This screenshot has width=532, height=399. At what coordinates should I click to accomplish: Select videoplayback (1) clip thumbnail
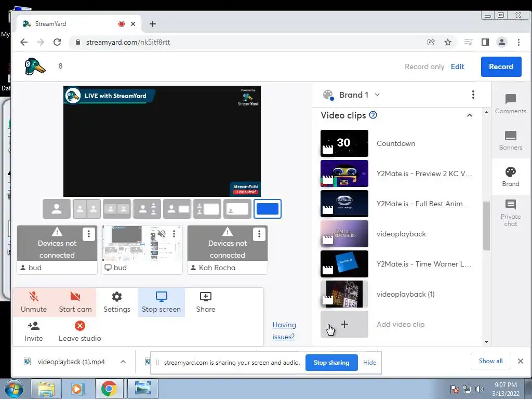(344, 294)
